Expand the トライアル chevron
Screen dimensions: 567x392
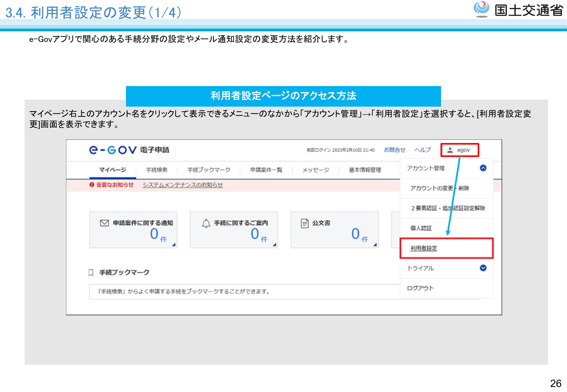coord(483,268)
